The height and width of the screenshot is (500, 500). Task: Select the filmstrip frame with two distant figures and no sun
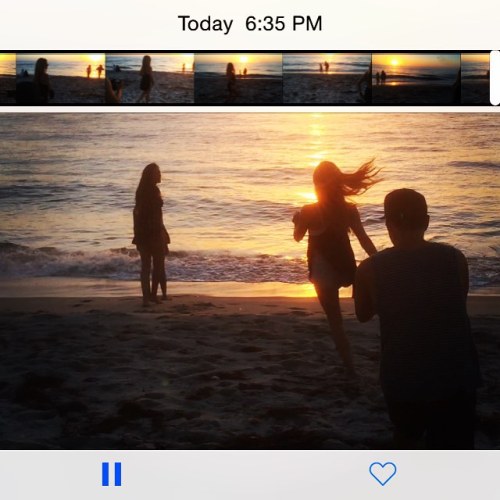(327, 79)
